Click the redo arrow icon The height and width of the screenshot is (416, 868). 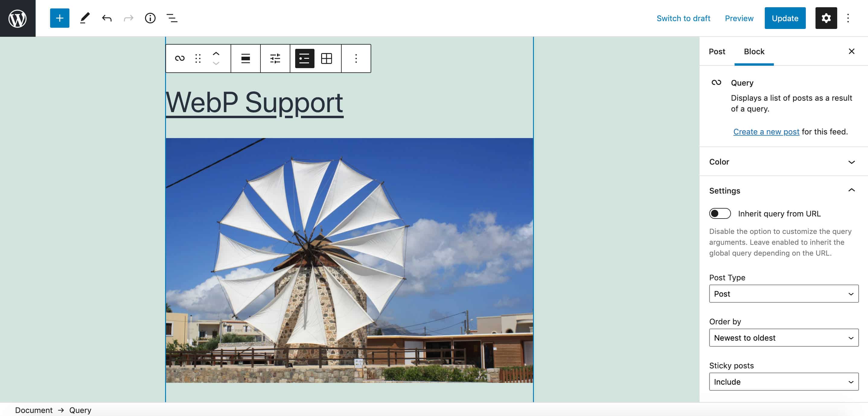[x=127, y=18]
